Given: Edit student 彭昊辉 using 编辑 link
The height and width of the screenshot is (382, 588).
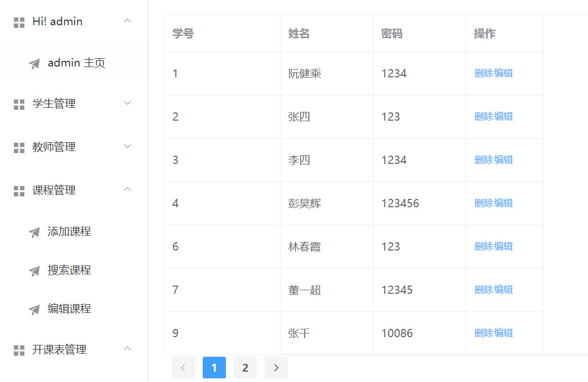Looking at the screenshot, I should (x=503, y=203).
